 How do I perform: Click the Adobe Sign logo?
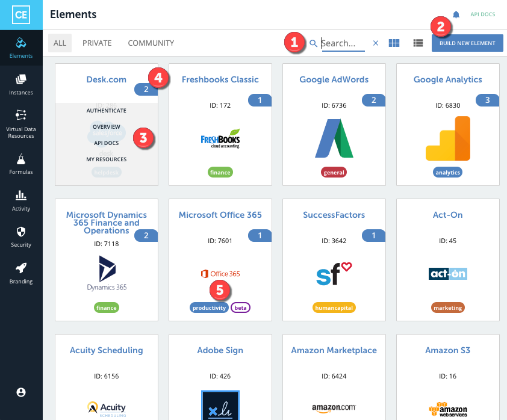point(220,405)
